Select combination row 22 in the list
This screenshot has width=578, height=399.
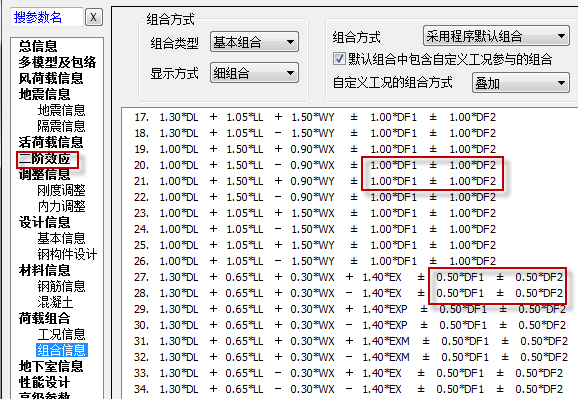[315, 197]
